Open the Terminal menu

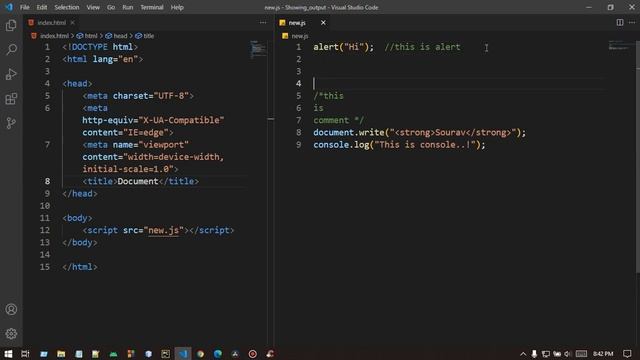pos(151,7)
